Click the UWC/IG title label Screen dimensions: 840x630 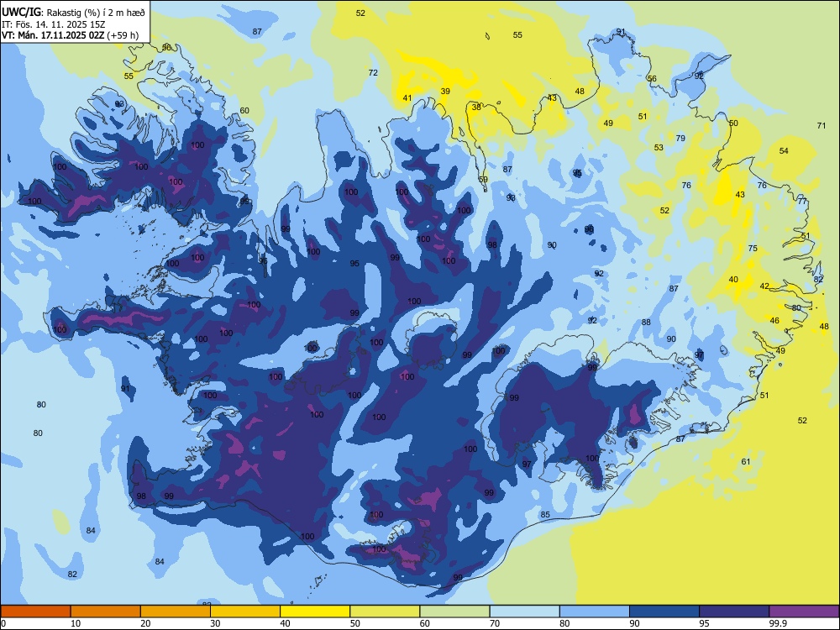21,11
